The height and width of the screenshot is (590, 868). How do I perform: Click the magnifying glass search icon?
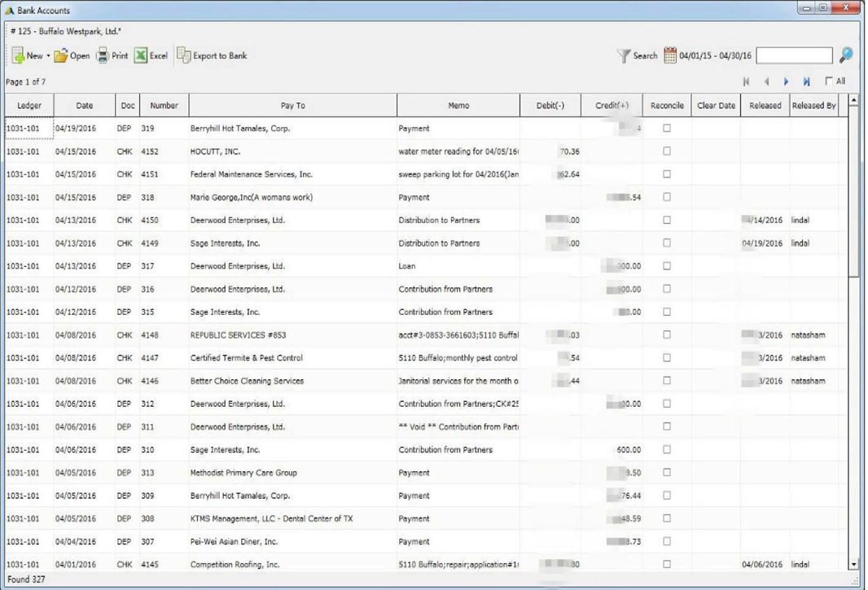846,55
